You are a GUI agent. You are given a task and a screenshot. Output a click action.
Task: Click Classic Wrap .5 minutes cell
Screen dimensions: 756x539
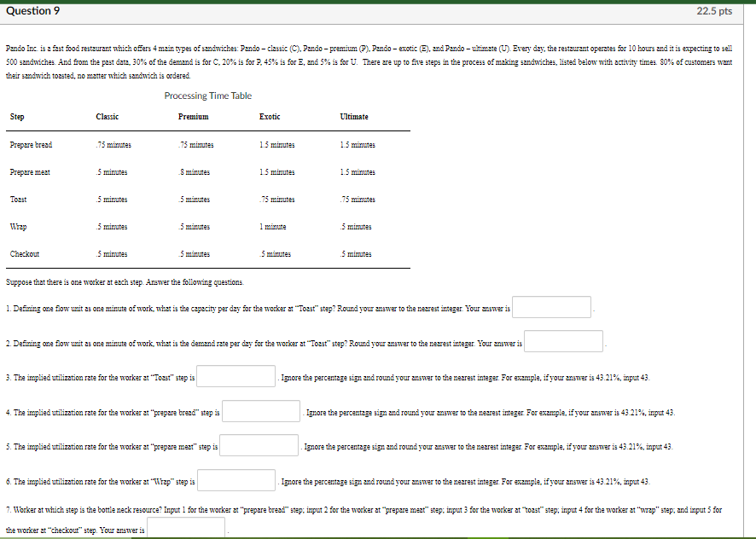(112, 227)
